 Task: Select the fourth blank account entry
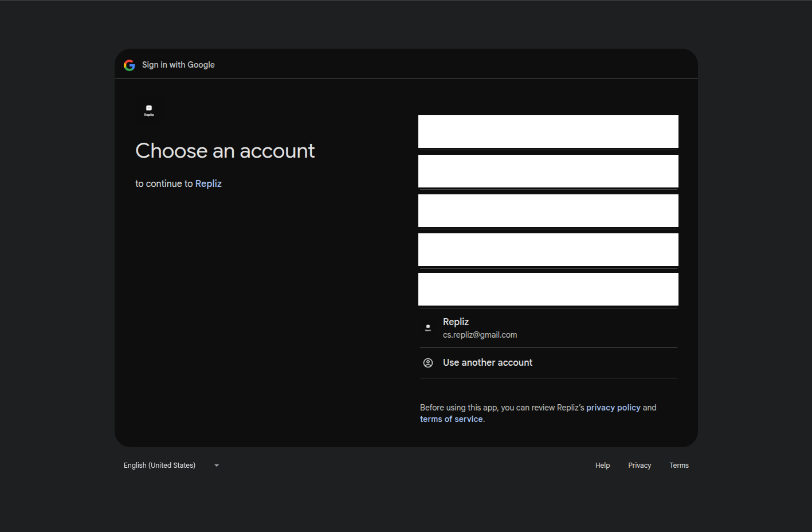(x=548, y=249)
